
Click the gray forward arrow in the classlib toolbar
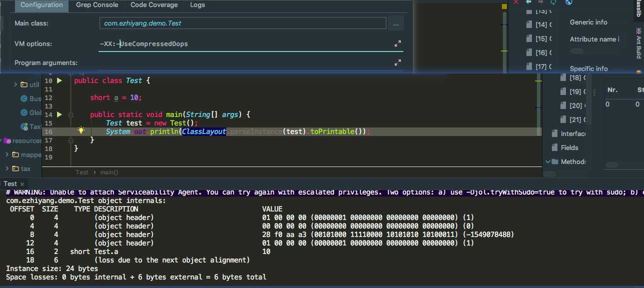[541, 2]
